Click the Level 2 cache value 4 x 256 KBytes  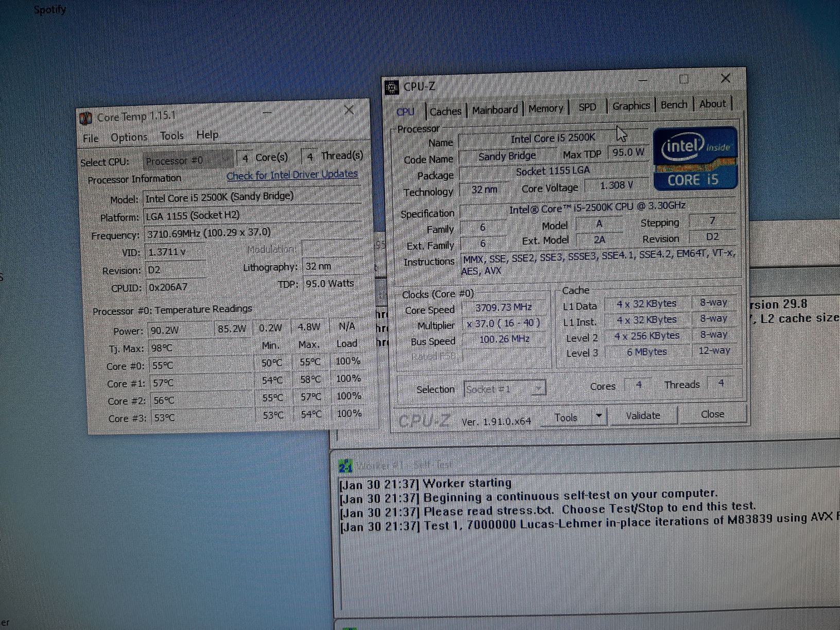646,336
